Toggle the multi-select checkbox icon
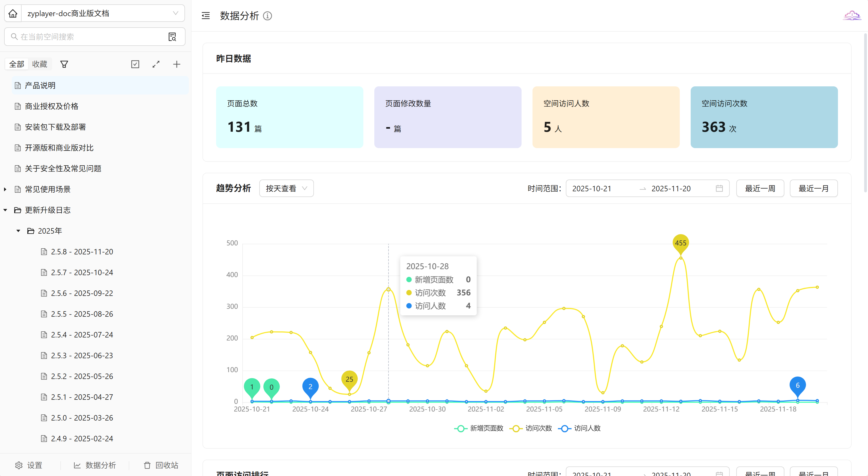 (135, 64)
